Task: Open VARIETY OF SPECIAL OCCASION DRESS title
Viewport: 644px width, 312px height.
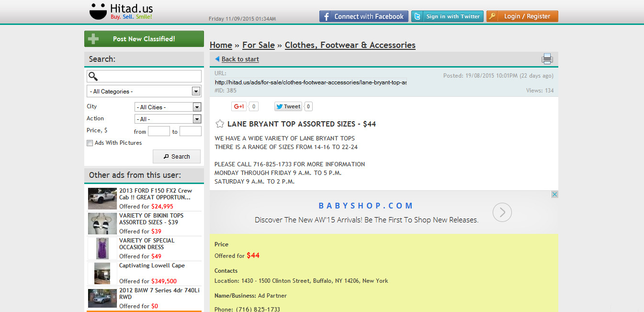Action: point(147,244)
